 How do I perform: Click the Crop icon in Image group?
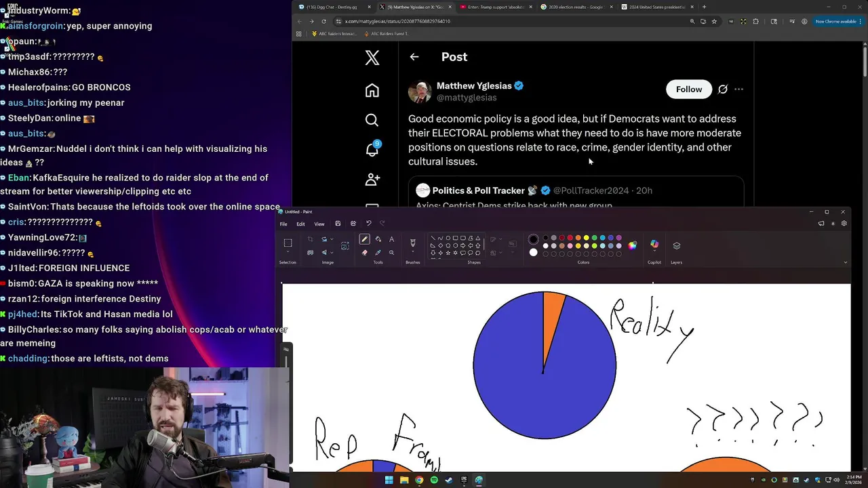pos(311,239)
